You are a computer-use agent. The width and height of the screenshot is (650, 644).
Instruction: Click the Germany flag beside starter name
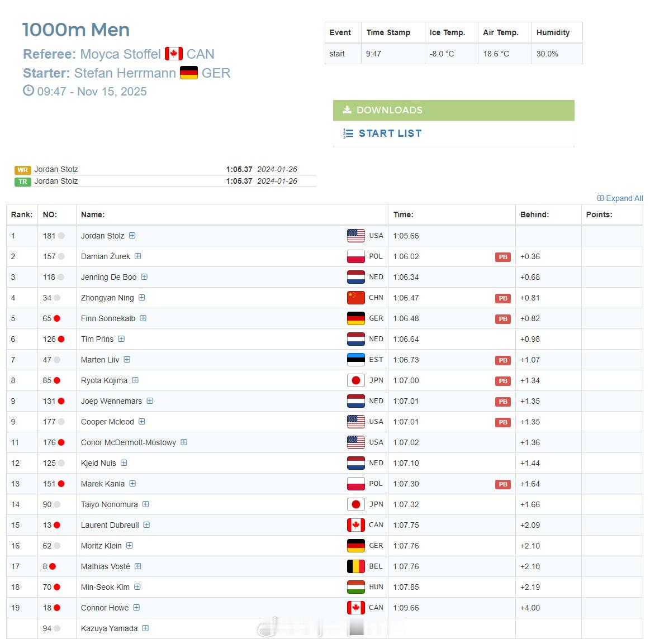click(x=188, y=73)
